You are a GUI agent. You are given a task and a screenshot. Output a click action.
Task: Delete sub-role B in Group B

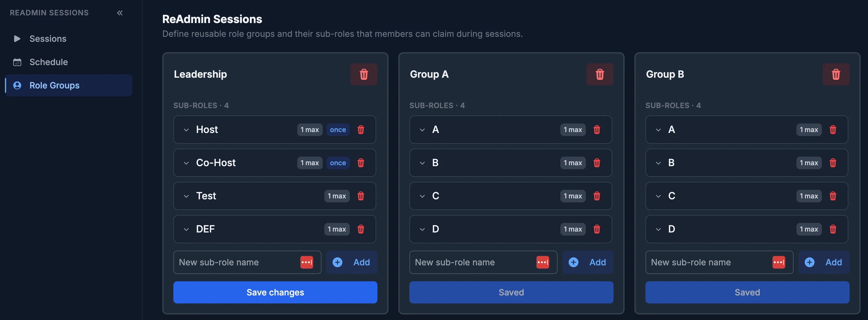pos(833,163)
